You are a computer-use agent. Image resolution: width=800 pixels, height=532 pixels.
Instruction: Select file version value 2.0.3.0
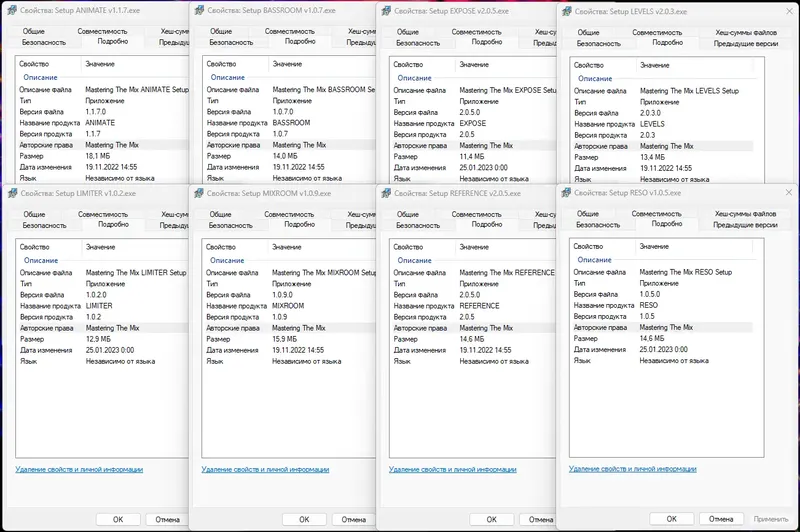pos(651,113)
